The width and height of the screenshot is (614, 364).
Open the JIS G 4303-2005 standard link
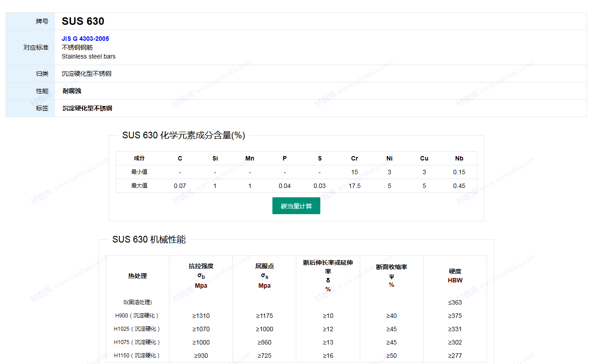pos(85,39)
